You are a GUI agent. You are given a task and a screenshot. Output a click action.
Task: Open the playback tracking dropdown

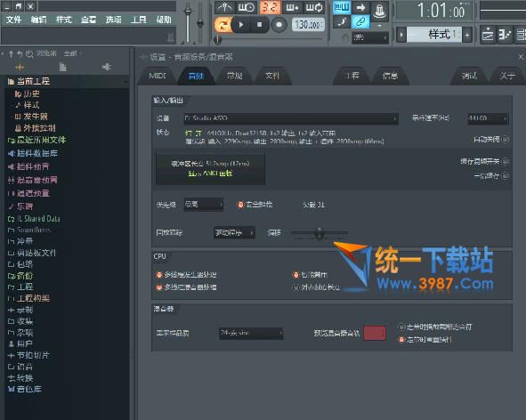pos(234,232)
